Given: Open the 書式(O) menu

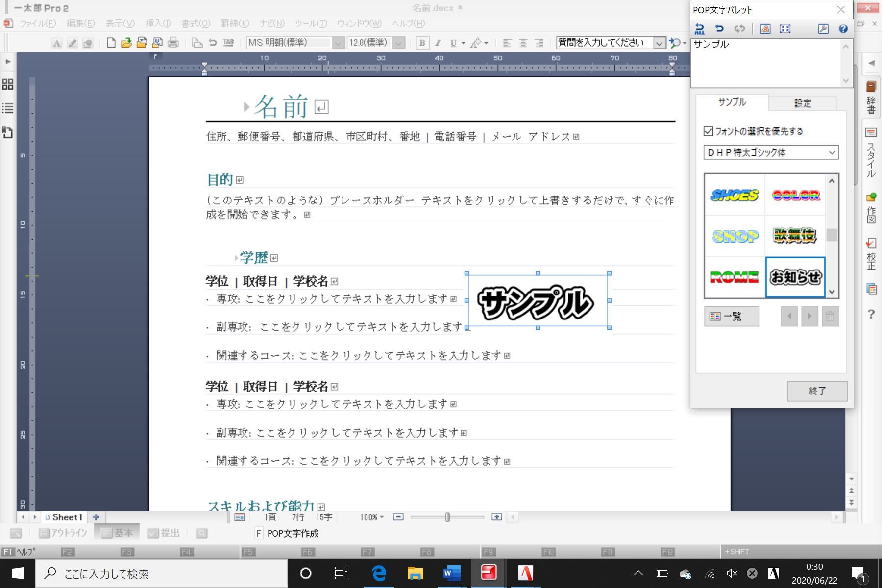Looking at the screenshot, I should (196, 23).
